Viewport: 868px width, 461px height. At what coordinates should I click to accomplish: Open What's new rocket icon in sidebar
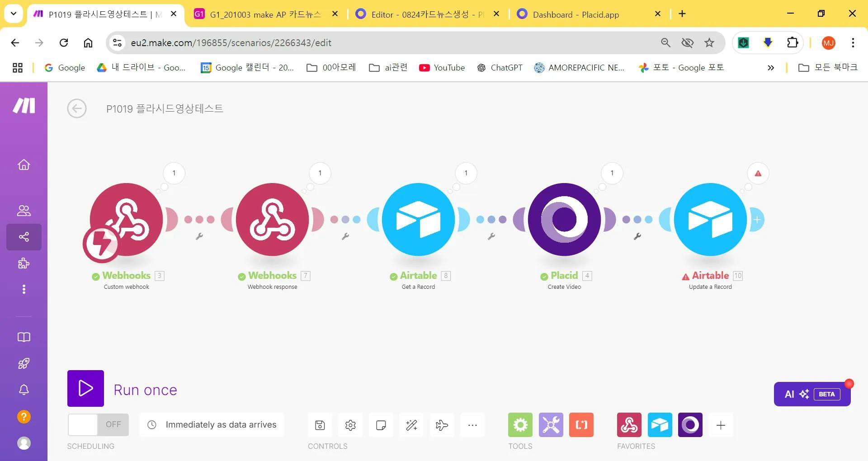pos(24,363)
